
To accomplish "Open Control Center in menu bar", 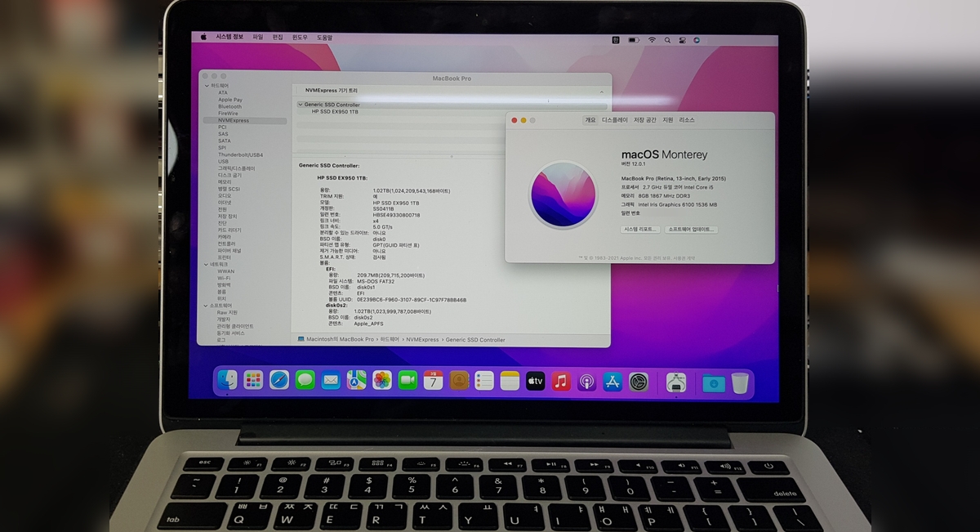I will pyautogui.click(x=681, y=39).
